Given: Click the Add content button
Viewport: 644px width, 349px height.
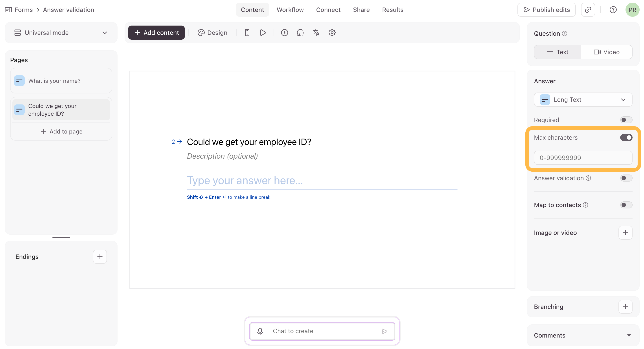Looking at the screenshot, I should point(156,33).
